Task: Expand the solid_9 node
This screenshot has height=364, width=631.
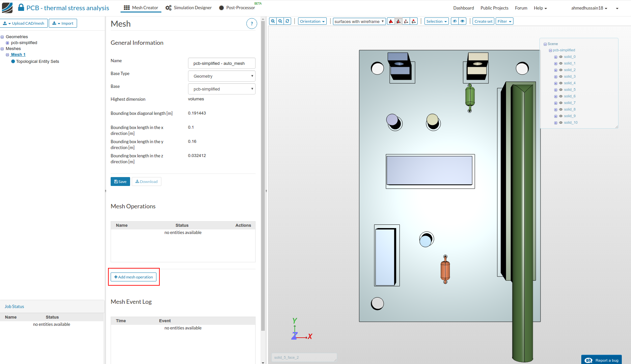Action: (x=556, y=116)
